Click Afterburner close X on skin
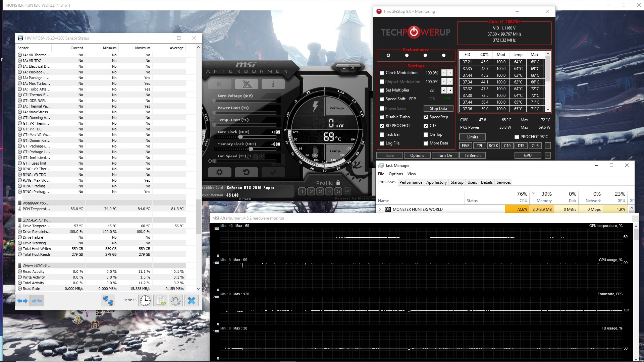 tap(353, 68)
